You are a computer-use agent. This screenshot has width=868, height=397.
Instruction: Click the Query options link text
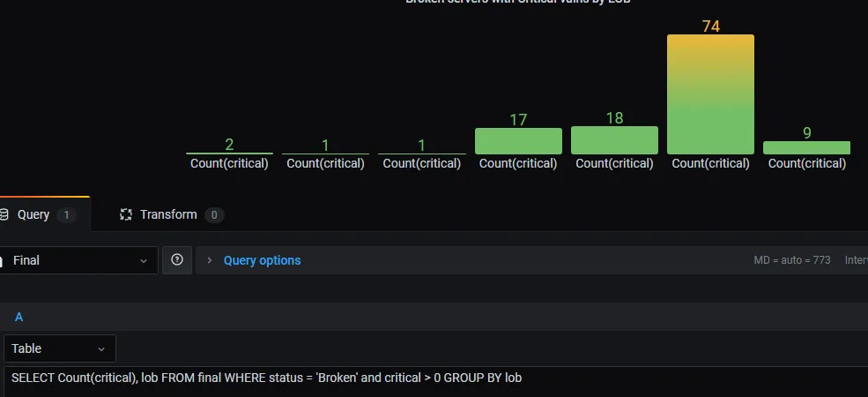(262, 260)
